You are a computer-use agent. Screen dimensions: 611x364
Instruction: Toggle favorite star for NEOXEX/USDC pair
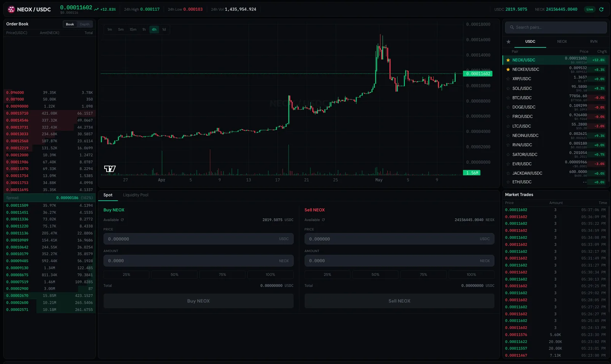[x=508, y=70]
